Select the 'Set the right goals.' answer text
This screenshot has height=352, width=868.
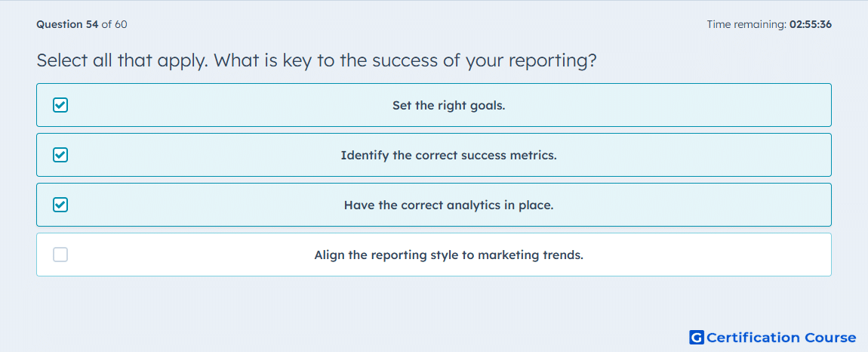coord(449,105)
